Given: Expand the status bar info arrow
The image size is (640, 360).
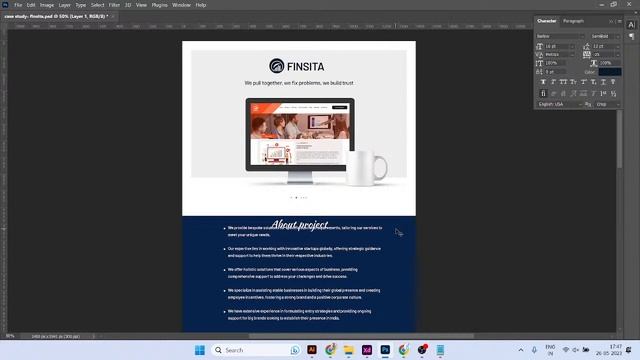Looking at the screenshot, I should tap(93, 336).
